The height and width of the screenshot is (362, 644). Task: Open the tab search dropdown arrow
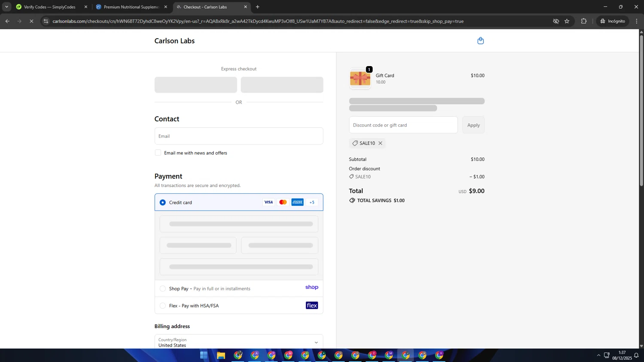pyautogui.click(x=6, y=7)
